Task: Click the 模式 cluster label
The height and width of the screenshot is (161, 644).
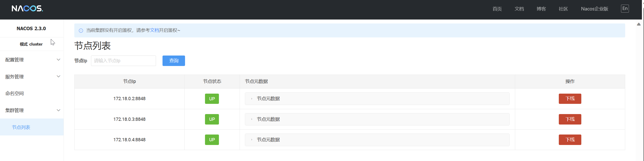Action: coord(31,44)
